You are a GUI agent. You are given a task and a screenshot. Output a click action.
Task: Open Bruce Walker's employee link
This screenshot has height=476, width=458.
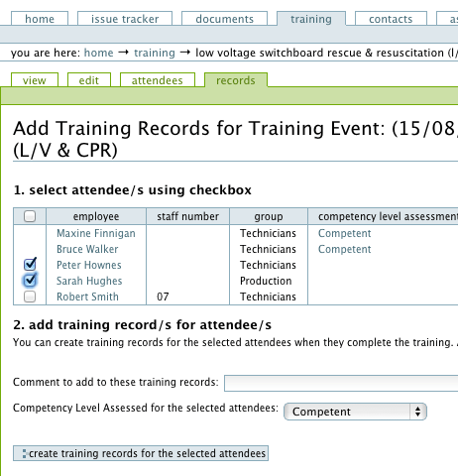click(x=87, y=249)
